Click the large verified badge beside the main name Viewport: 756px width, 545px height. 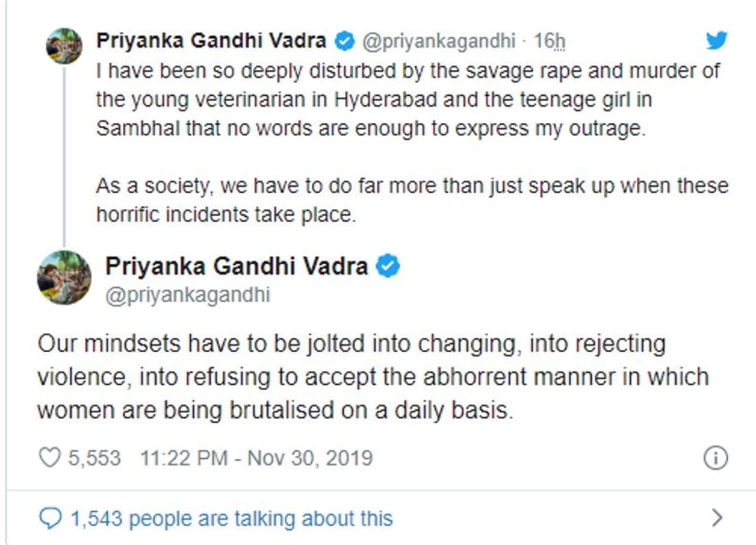(388, 267)
